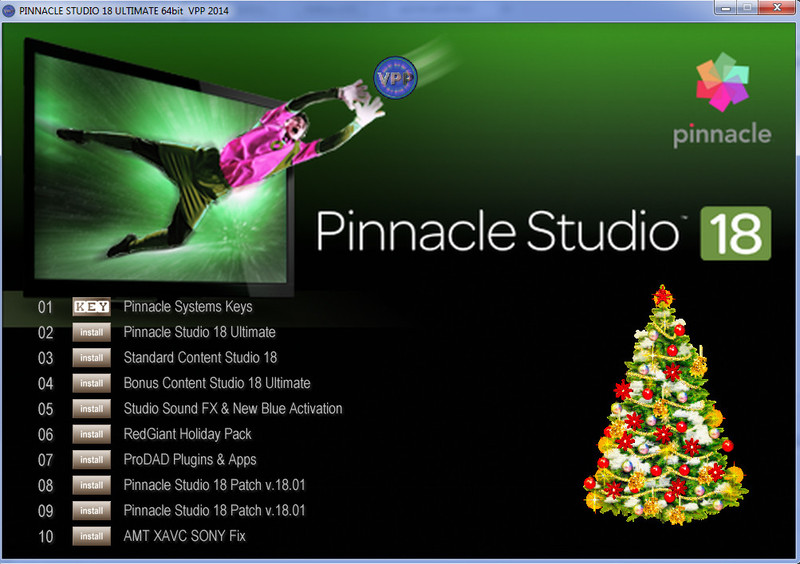Select the 'Standard Content Studio 18' label
Viewport: 800px width, 564px height.
200,358
